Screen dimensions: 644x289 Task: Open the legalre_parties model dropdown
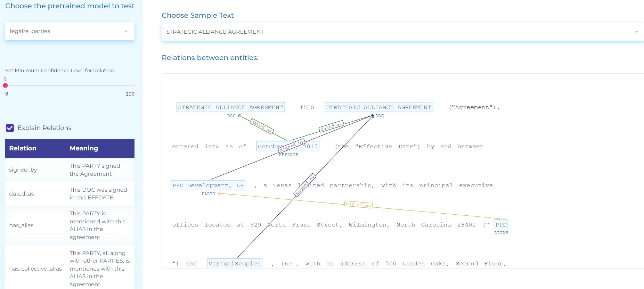tap(70, 31)
